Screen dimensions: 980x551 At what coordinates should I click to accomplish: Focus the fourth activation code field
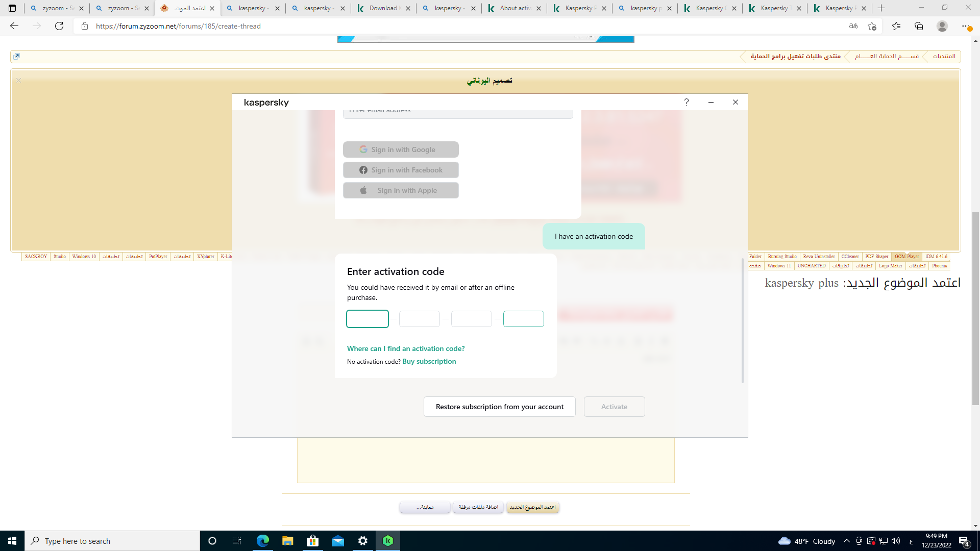pyautogui.click(x=524, y=319)
